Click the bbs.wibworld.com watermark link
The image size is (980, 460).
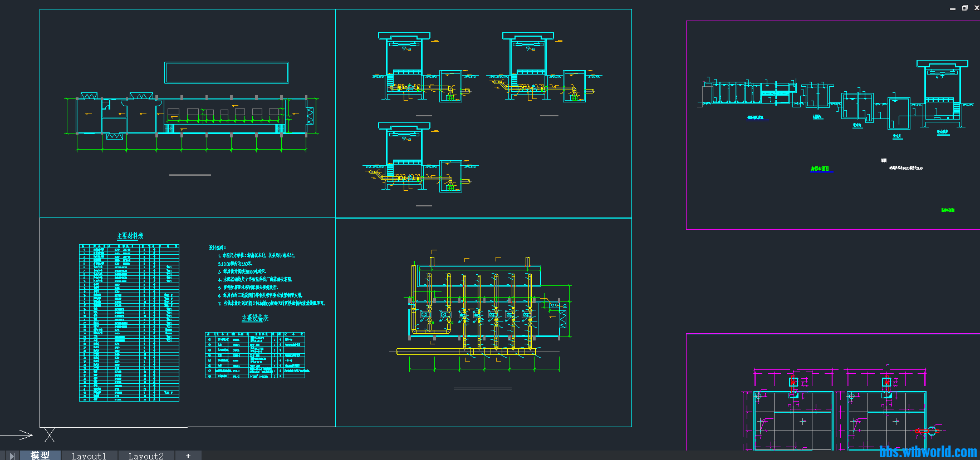point(928,452)
